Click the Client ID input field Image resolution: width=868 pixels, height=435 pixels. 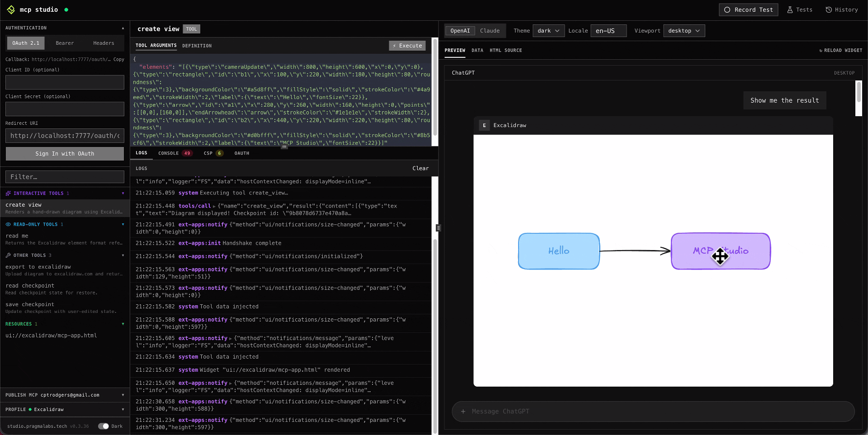65,82
